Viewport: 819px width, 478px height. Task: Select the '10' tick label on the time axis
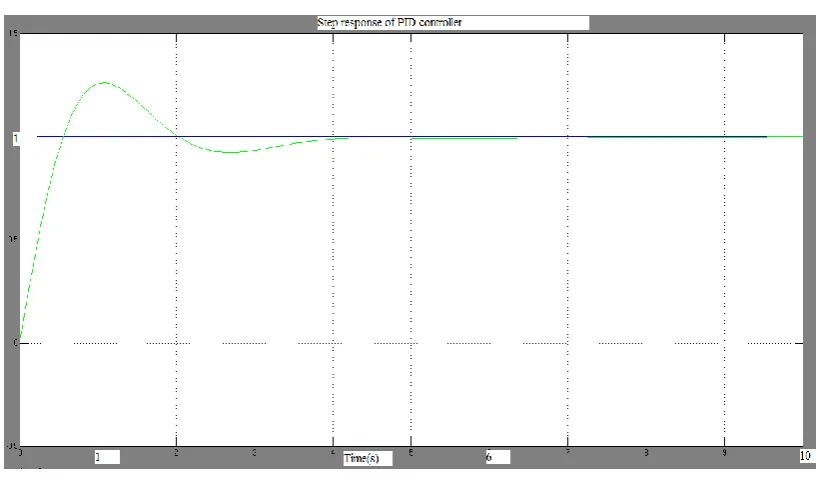[805, 456]
